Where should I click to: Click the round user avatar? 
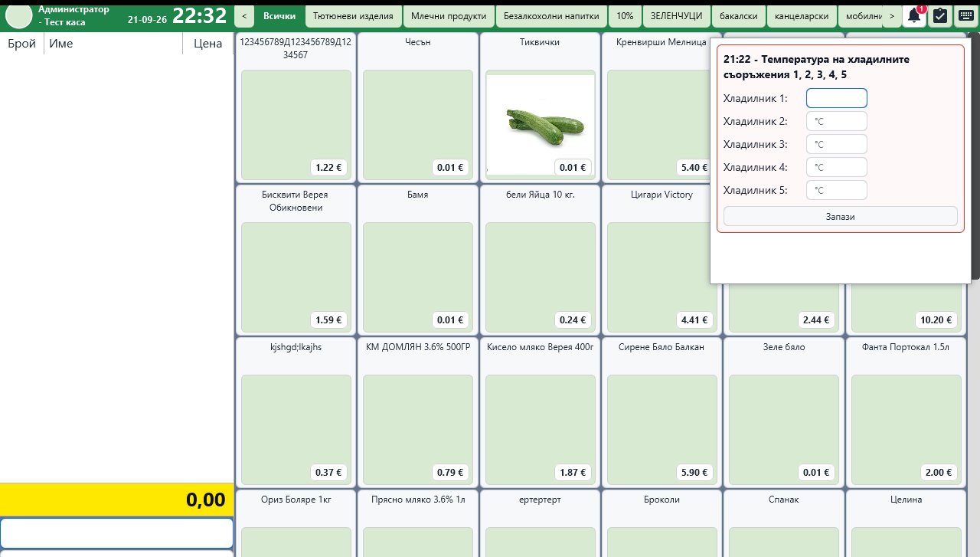[x=18, y=16]
